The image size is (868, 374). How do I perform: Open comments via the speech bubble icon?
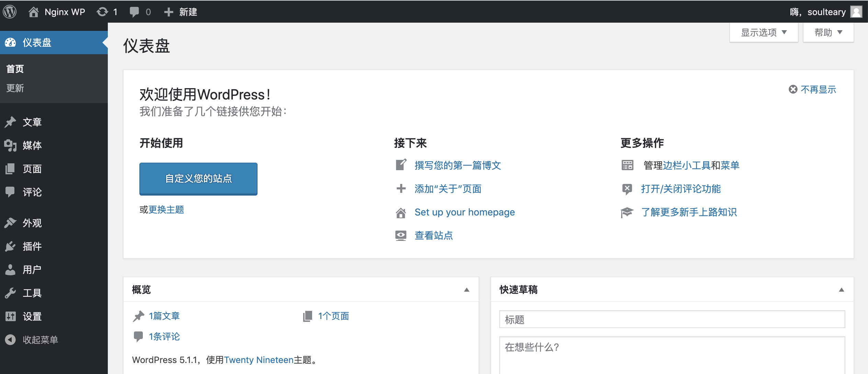point(135,11)
